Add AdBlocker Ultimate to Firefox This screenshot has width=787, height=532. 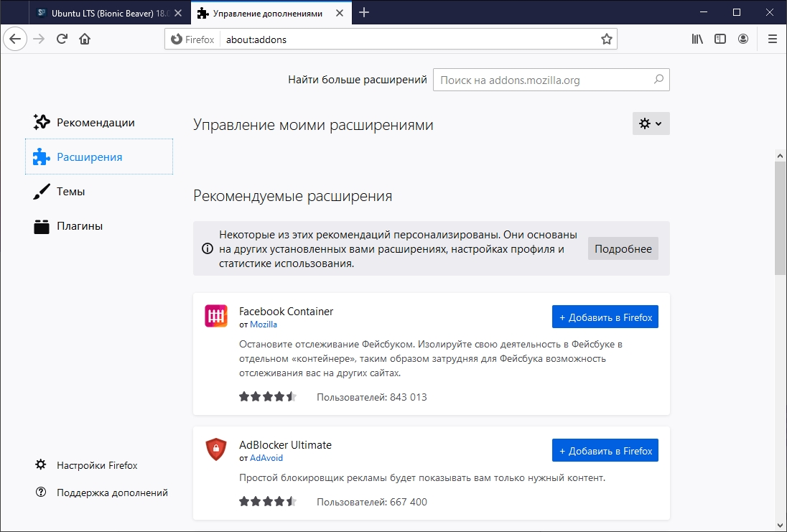605,450
